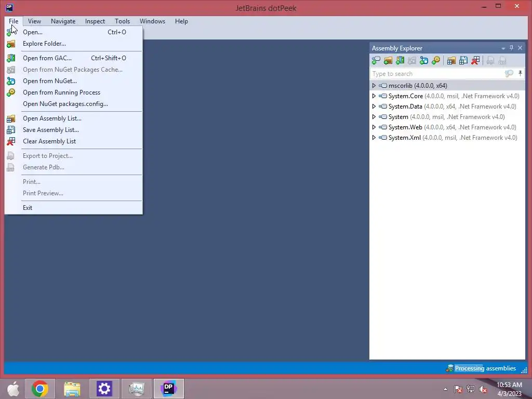Choose Print Preview... in the File menu
This screenshot has width=532, height=399.
coord(74,193)
